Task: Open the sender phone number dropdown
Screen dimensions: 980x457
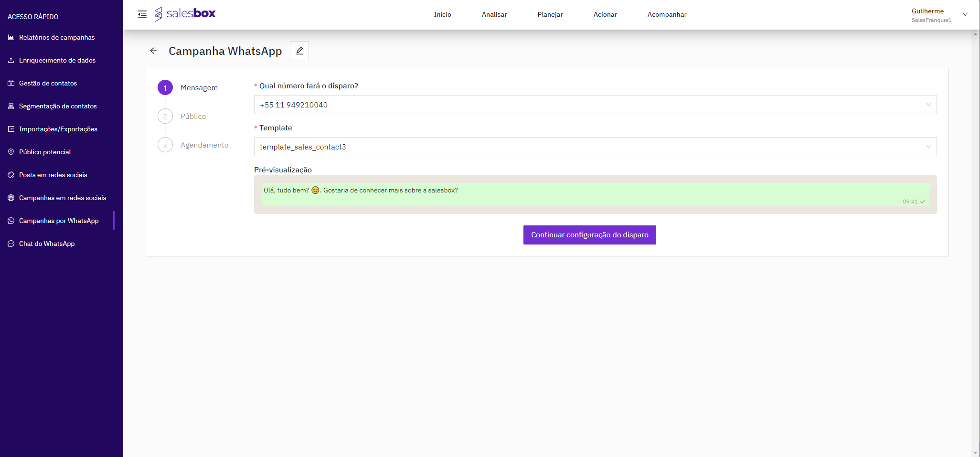Action: [x=595, y=105]
